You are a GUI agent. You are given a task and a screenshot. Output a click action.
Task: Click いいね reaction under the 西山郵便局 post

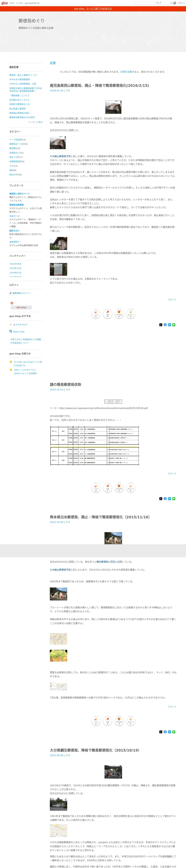click(96, 314)
